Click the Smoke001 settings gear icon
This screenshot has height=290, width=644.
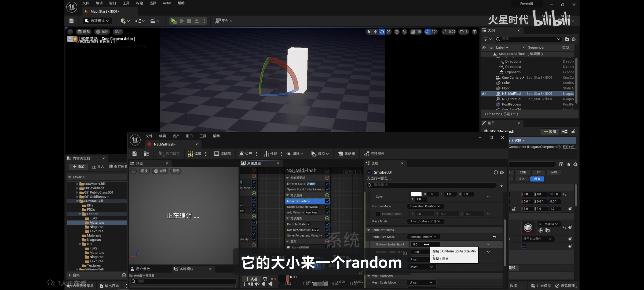pyautogui.click(x=502, y=172)
